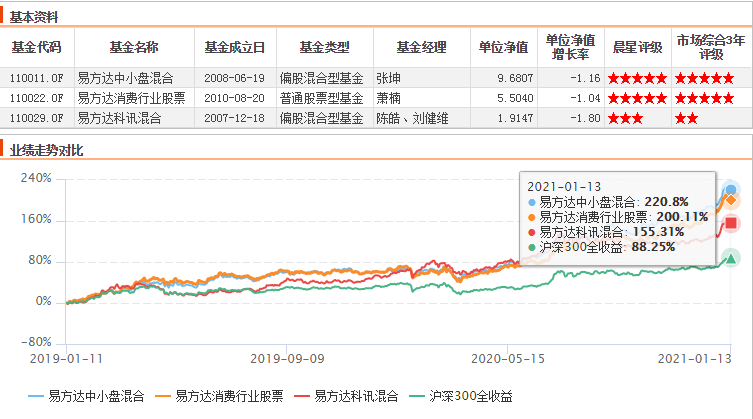Click the 晨星评级 column header
Image resolution: width=753 pixels, height=419 pixels.
[x=638, y=47]
